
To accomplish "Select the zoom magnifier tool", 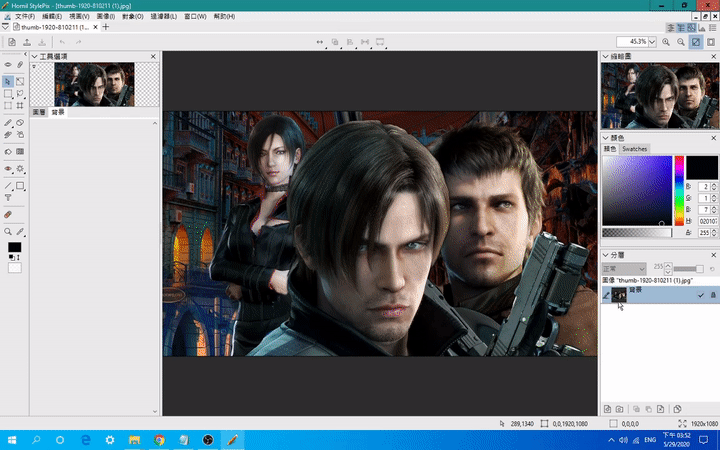I will (x=8, y=231).
